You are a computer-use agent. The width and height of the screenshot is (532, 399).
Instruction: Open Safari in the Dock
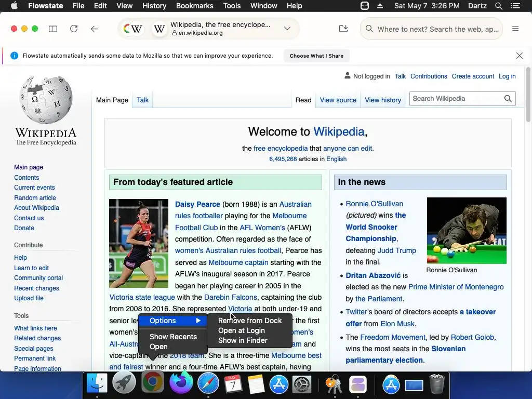coord(208,383)
